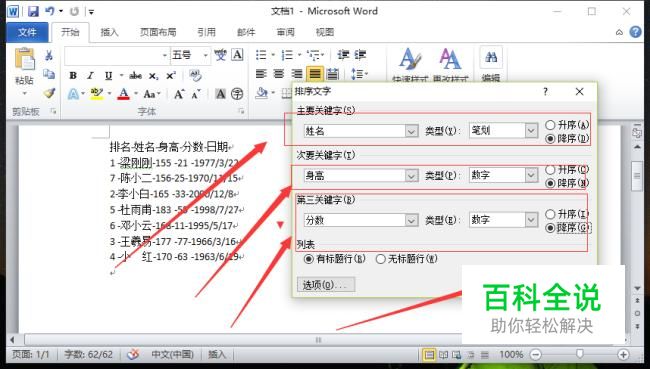The width and height of the screenshot is (650, 369).
Task: Click the numbered list icon
Action: coord(287,55)
